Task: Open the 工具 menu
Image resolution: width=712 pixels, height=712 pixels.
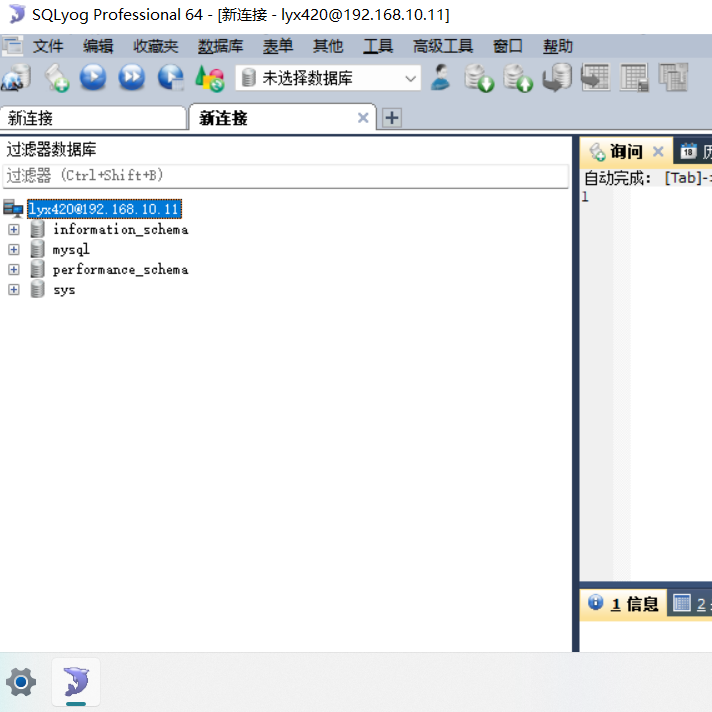Action: pos(378,46)
